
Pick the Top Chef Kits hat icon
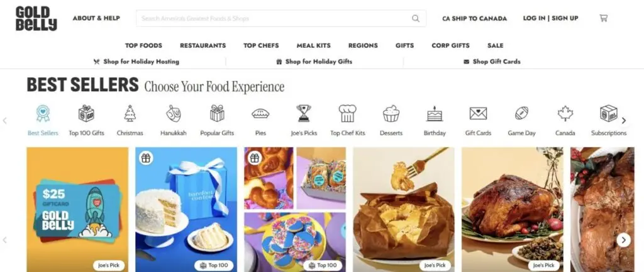[x=347, y=114]
